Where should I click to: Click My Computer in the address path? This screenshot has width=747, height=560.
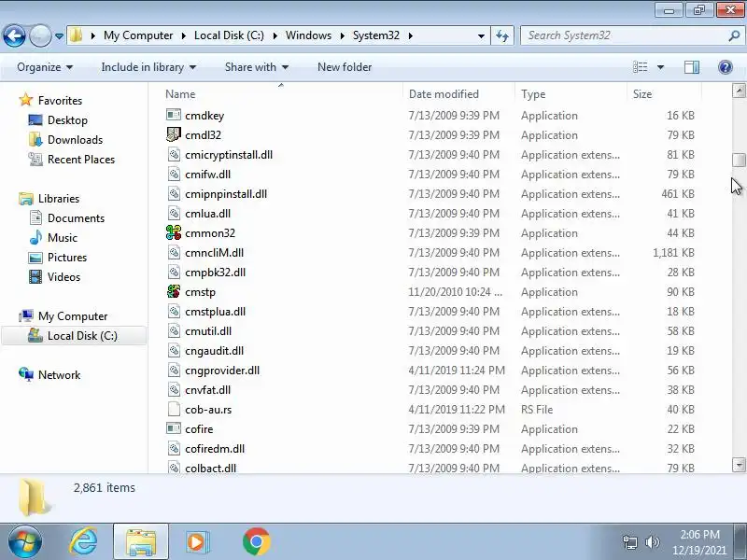point(138,35)
